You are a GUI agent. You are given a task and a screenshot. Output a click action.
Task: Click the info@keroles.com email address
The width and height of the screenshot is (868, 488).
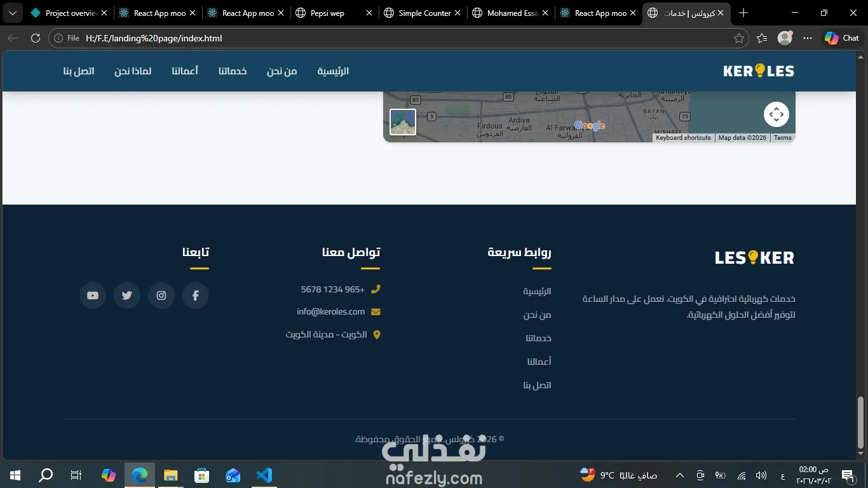point(330,311)
